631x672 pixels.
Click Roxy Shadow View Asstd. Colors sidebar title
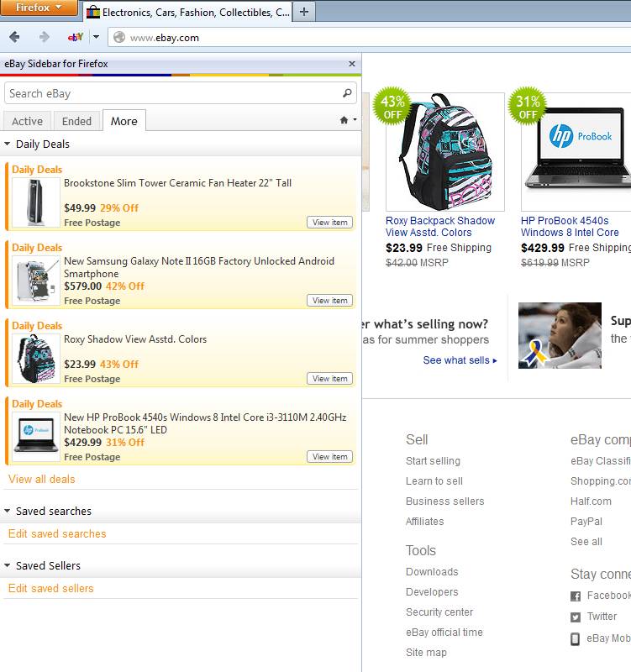(135, 339)
